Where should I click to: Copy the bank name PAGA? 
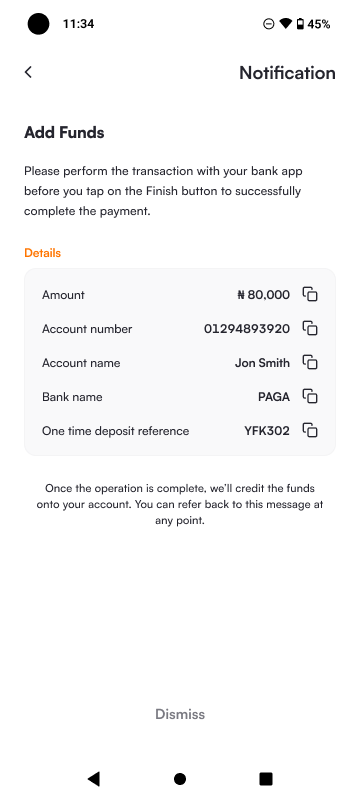(310, 396)
